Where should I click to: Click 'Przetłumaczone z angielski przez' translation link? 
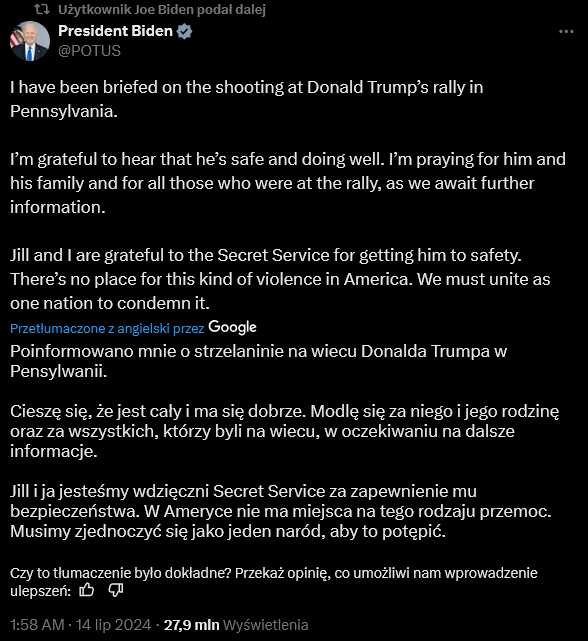pyautogui.click(x=107, y=329)
